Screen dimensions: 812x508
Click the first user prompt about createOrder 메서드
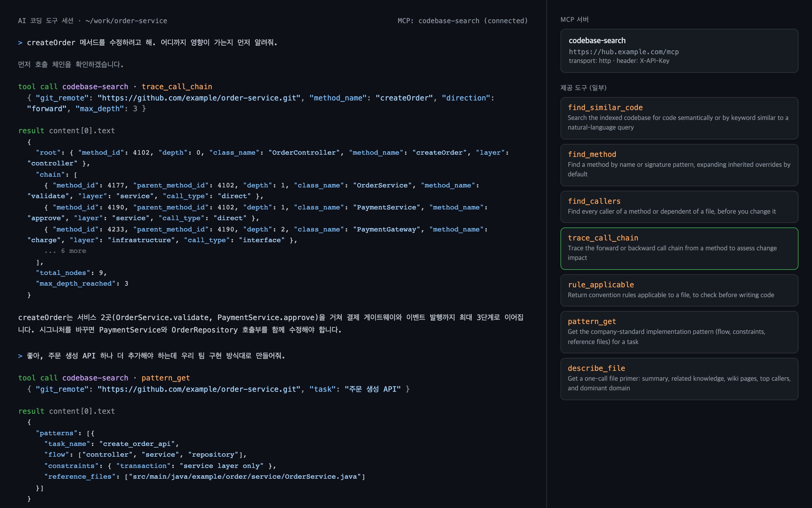tap(148, 43)
